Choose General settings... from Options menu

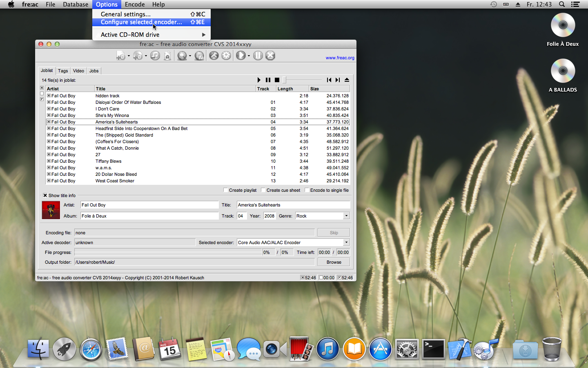click(151, 14)
